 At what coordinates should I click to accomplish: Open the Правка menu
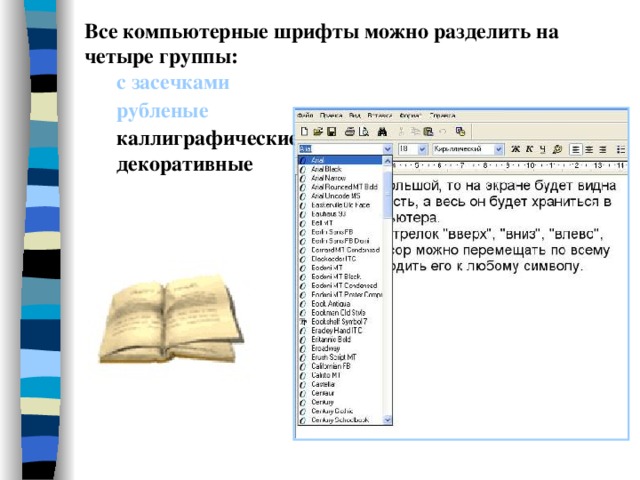pos(331,116)
